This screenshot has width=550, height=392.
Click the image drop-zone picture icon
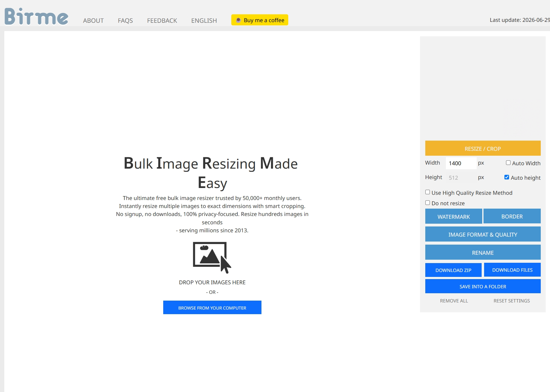212,258
